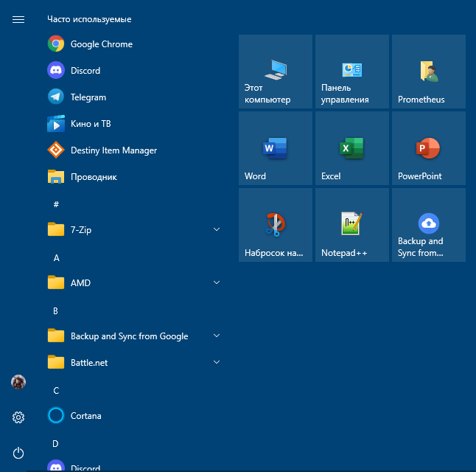Image resolution: width=476 pixels, height=472 pixels.
Task: Open the Набросок на... snipping tile
Action: pyautogui.click(x=276, y=225)
